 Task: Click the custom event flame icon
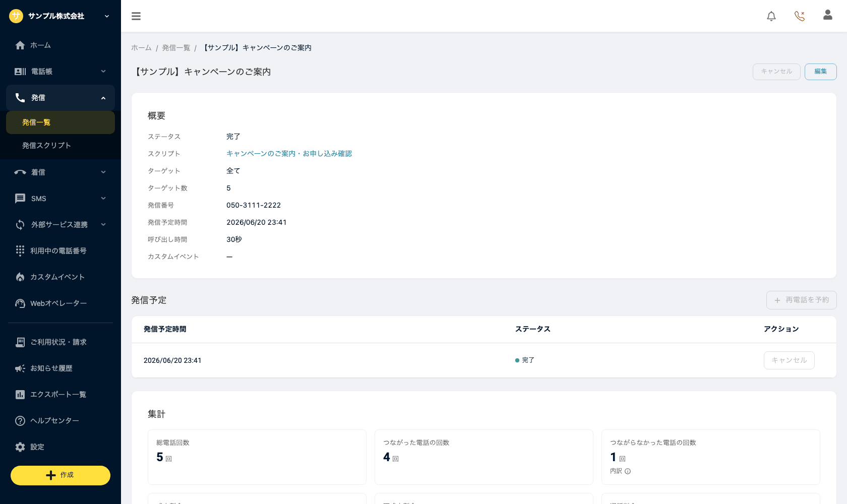(20, 277)
